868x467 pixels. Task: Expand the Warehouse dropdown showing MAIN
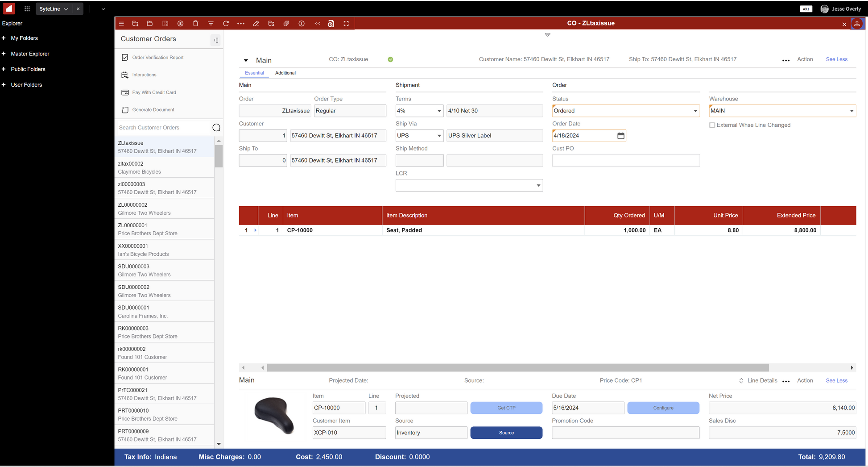coord(851,111)
